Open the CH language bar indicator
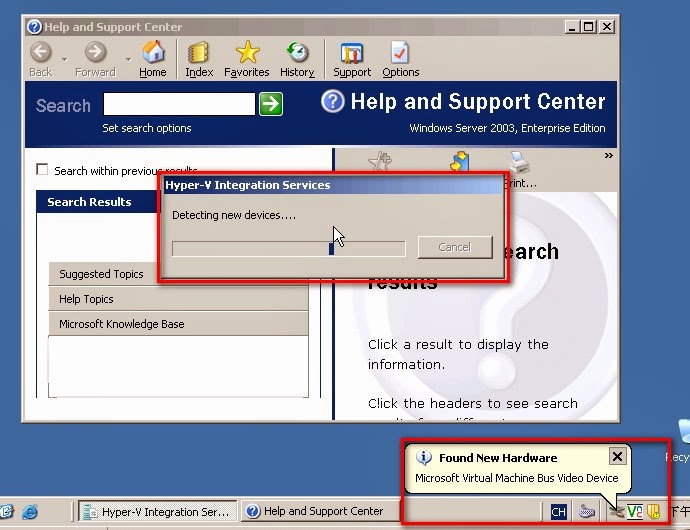Viewport: 690px width, 530px height. (x=558, y=512)
